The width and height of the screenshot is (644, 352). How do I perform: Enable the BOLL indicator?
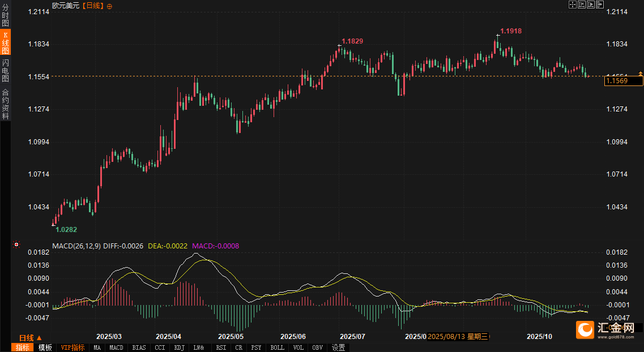(277, 347)
